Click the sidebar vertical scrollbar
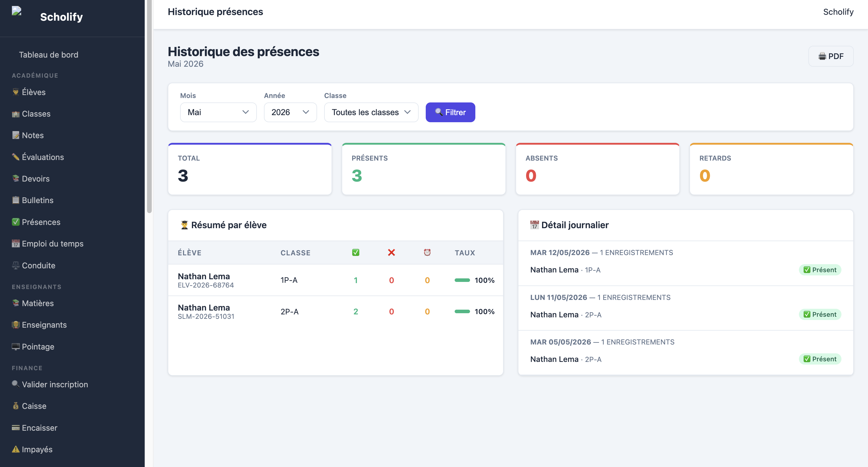 click(149, 107)
